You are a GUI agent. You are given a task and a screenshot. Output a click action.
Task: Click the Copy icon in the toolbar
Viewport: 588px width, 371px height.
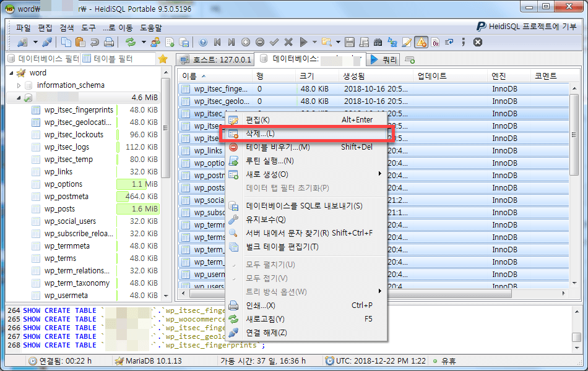point(66,42)
